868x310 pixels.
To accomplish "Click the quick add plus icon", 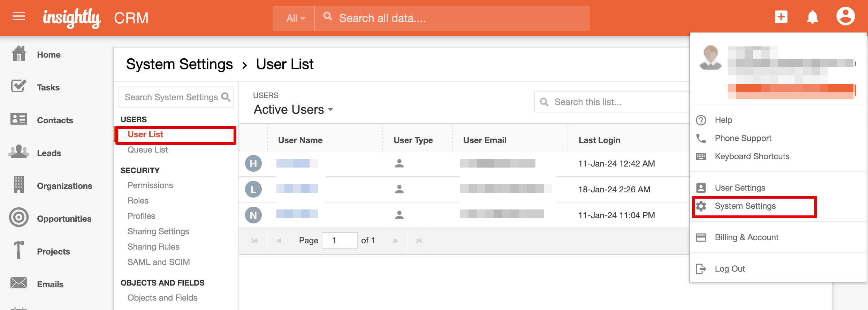I will coord(781,17).
